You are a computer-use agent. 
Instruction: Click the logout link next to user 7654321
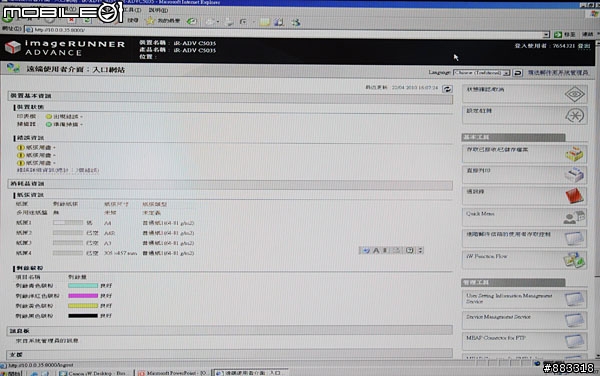coord(584,46)
